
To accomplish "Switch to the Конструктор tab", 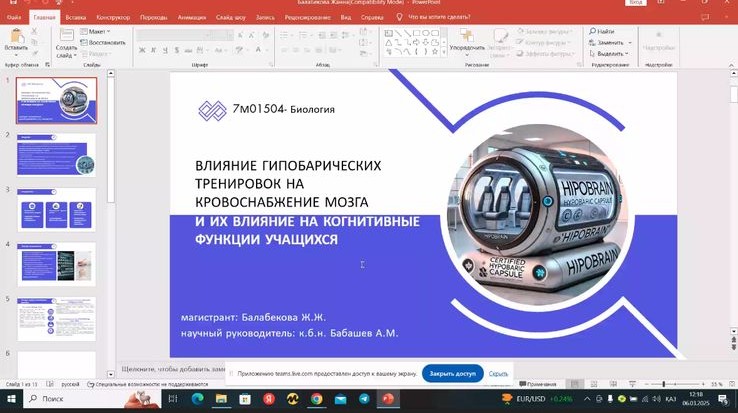I will coord(113,17).
